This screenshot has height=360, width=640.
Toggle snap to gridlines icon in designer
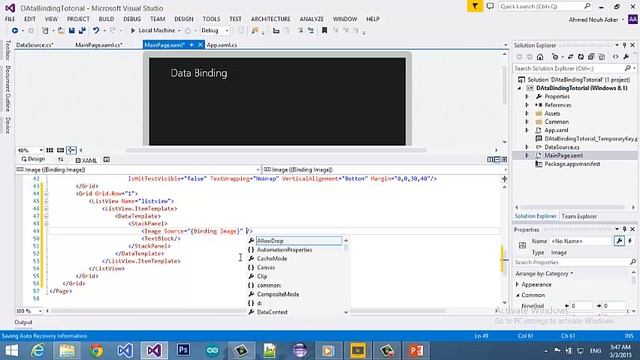(x=60, y=150)
